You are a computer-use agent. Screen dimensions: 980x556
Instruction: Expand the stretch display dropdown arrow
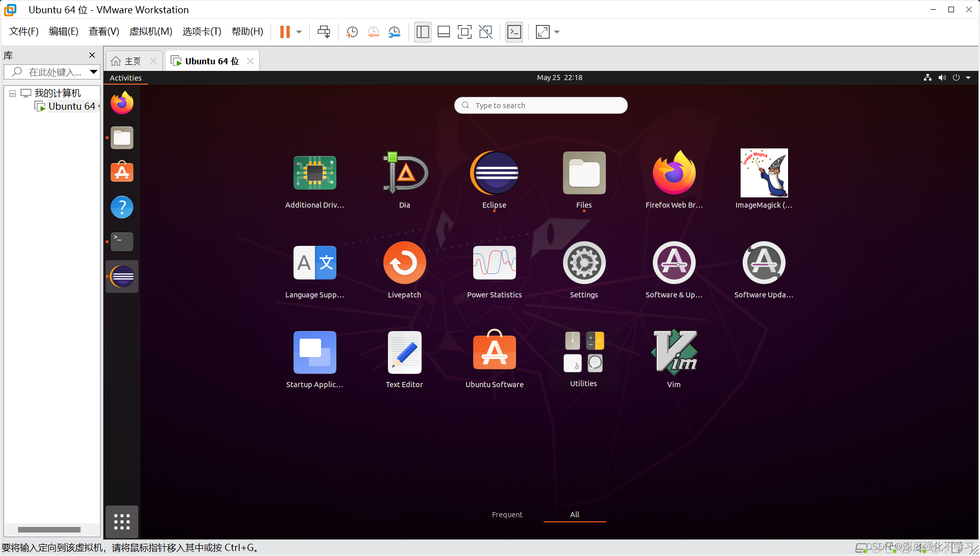557,32
